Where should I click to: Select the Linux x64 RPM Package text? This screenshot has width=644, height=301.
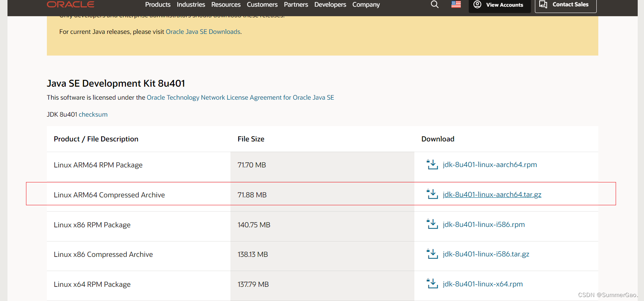pos(92,284)
